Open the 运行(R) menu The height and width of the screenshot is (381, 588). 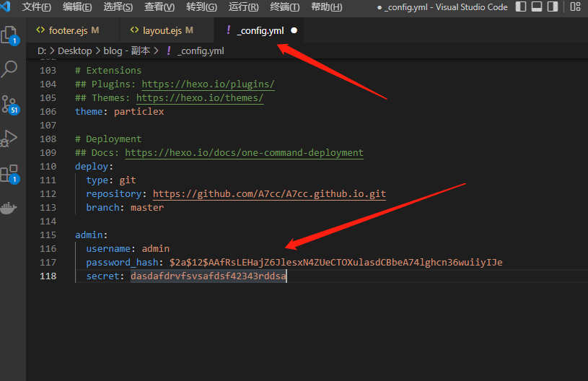[243, 7]
